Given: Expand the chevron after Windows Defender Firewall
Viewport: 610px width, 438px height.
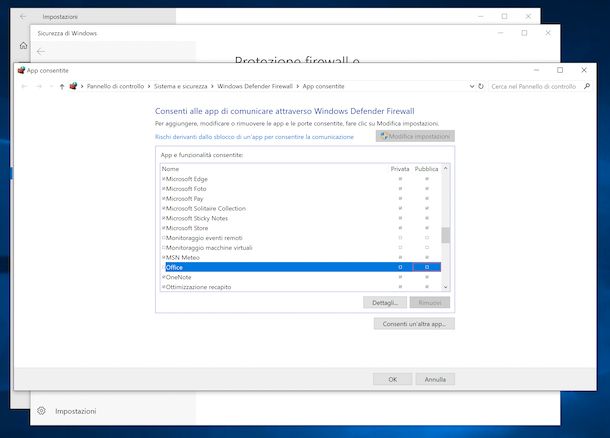Looking at the screenshot, I should 298,86.
